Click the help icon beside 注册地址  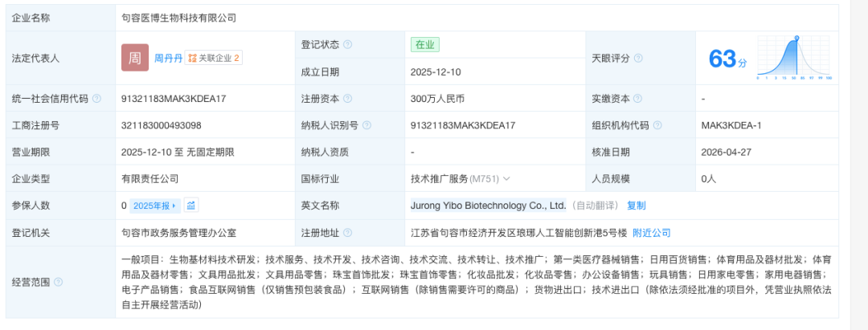pyautogui.click(x=348, y=233)
